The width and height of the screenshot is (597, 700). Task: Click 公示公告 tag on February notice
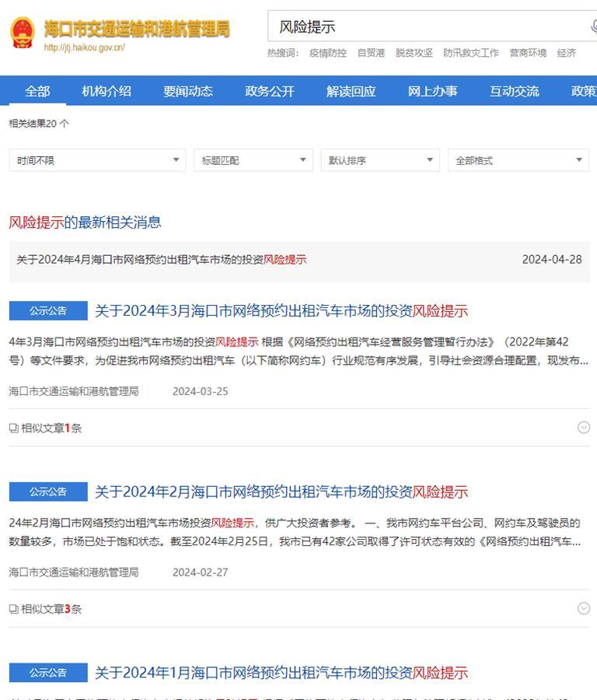48,492
